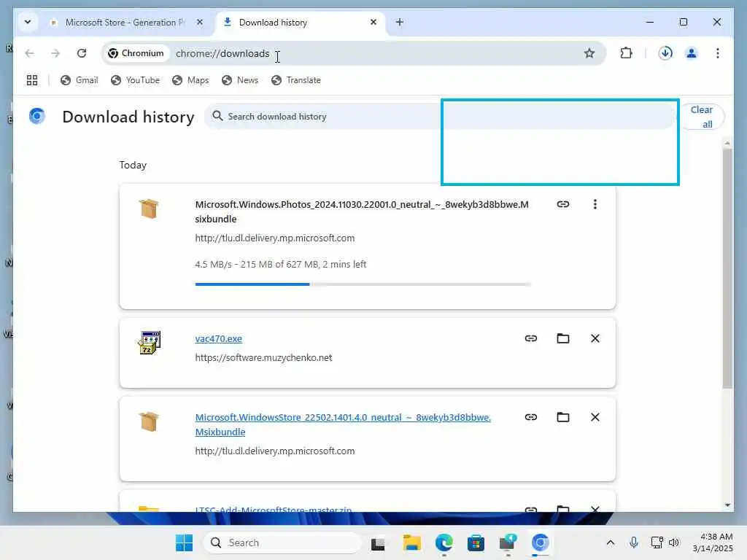Click the downloads page vertical scrollbar
The height and width of the screenshot is (560, 747).
[x=727, y=268]
